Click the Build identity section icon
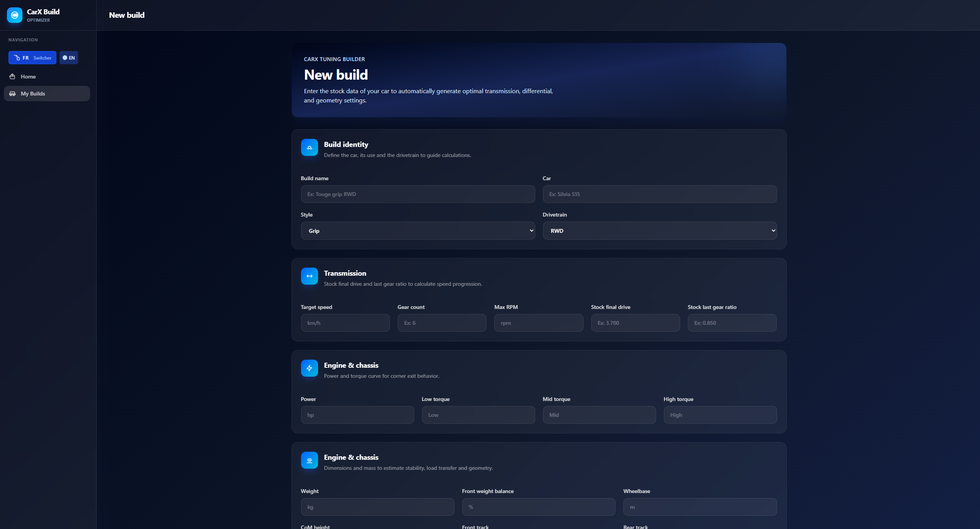This screenshot has width=980, height=529. [x=309, y=147]
